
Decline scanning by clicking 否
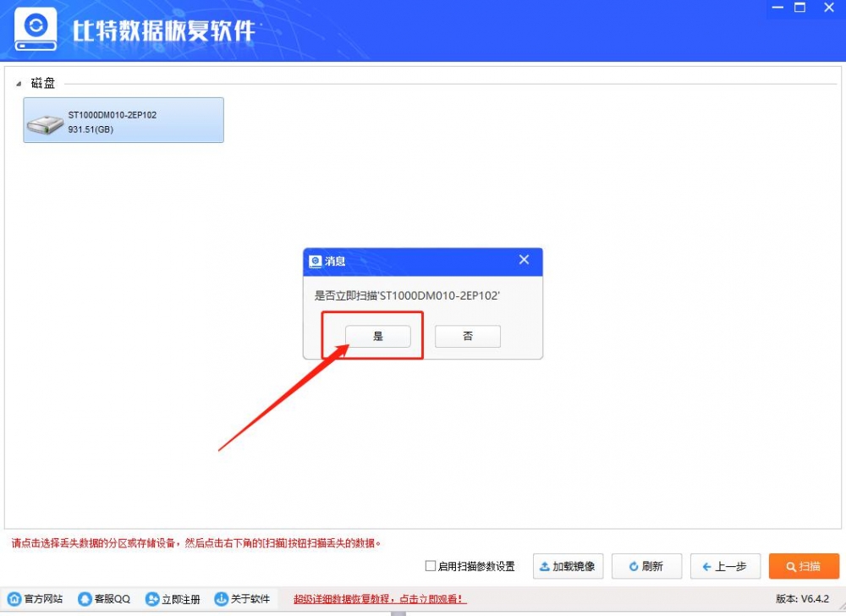pos(467,335)
